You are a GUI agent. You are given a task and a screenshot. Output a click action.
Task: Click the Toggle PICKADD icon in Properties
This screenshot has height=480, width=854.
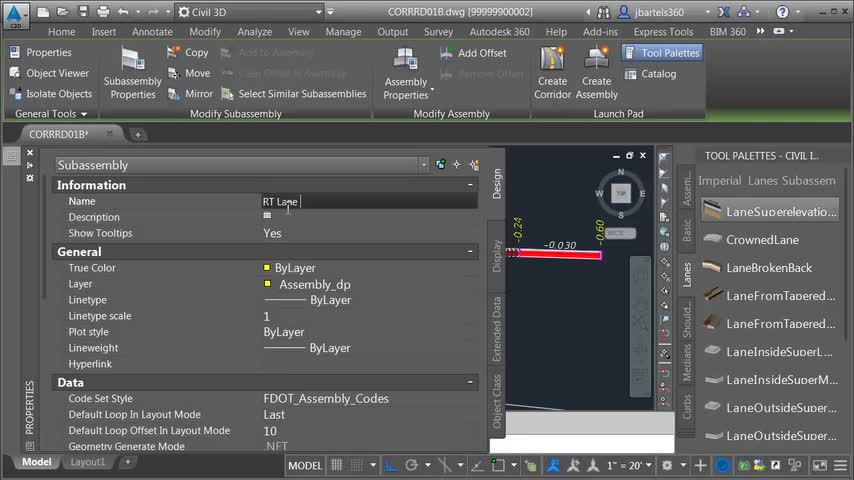[441, 165]
